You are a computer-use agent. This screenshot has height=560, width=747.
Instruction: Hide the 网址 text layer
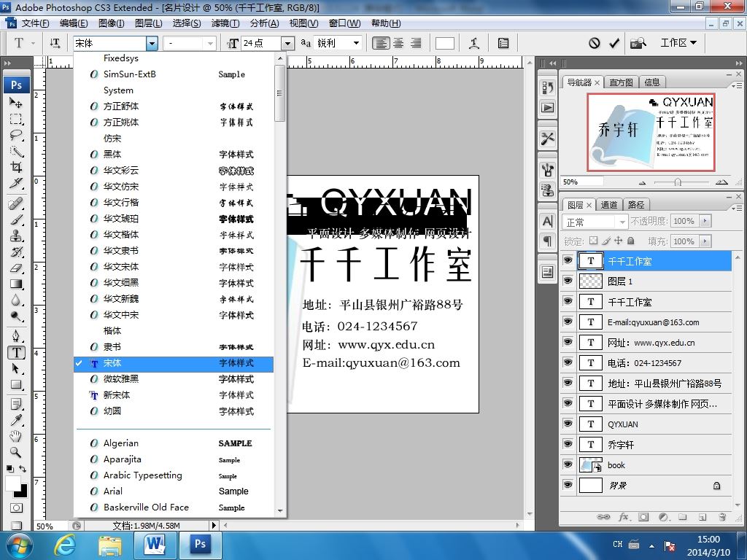pos(568,342)
